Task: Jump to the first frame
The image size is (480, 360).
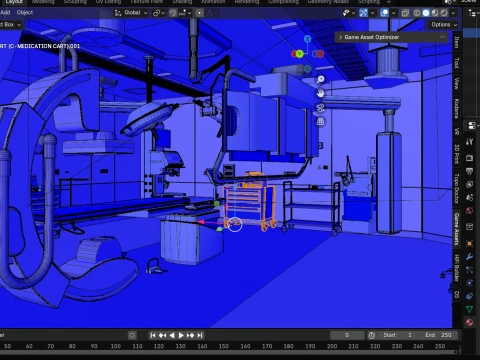Action: point(153,335)
